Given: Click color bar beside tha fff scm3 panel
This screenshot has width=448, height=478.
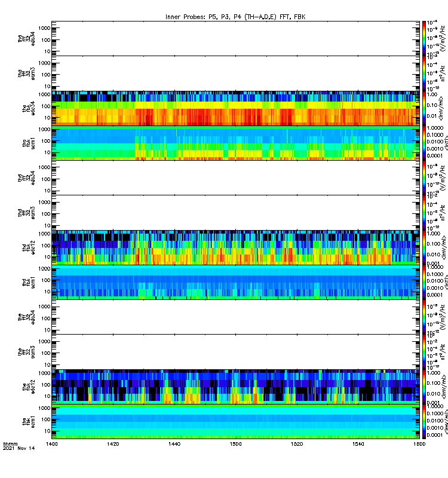Looking at the screenshot, I should click(x=424, y=73).
